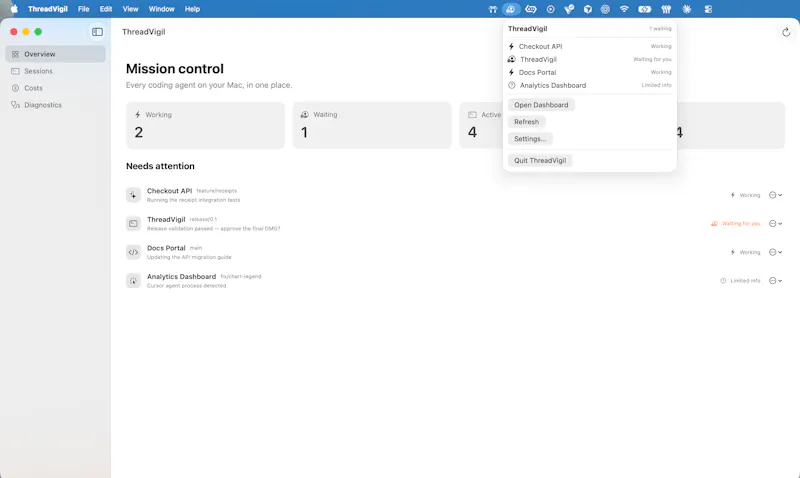Click clock icon beside Analytics Dashboard in popup
This screenshot has width=800, height=478.
512,85
